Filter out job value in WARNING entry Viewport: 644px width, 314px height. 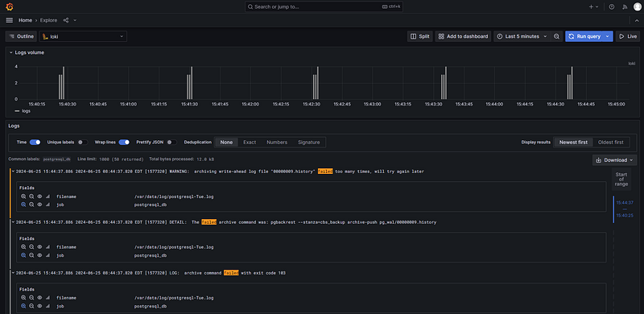[x=31, y=205]
